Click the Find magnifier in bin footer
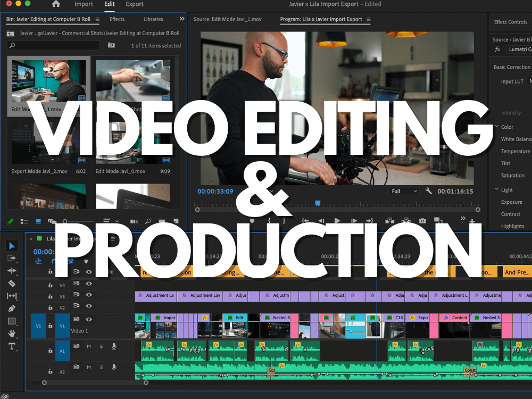Screen dimensions: 532x399 [148, 221]
